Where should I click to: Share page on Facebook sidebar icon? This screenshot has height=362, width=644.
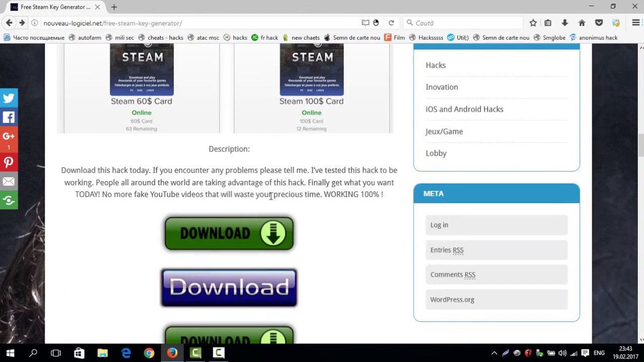9,118
